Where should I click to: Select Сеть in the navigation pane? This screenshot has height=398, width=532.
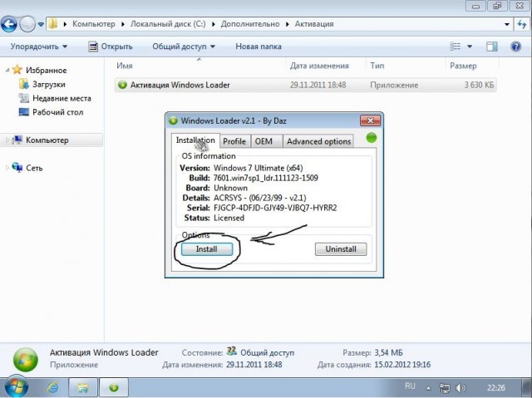(x=34, y=168)
